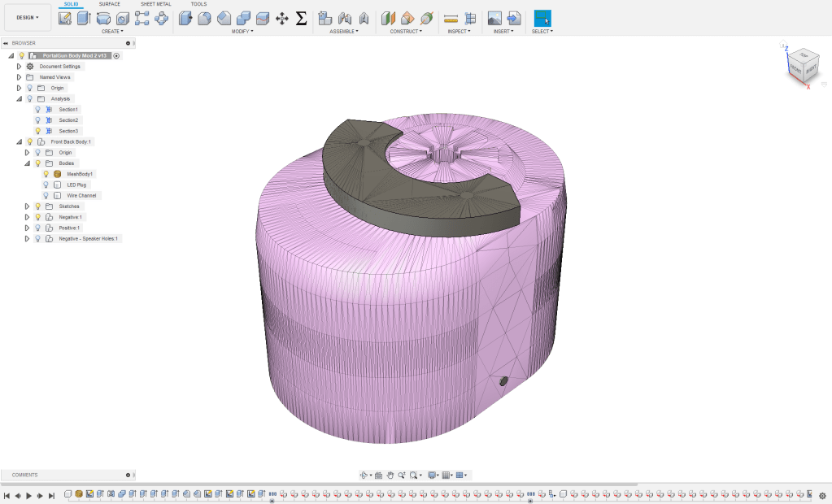Open the SHEET METAL tab
The image size is (832, 504).
tap(155, 4)
